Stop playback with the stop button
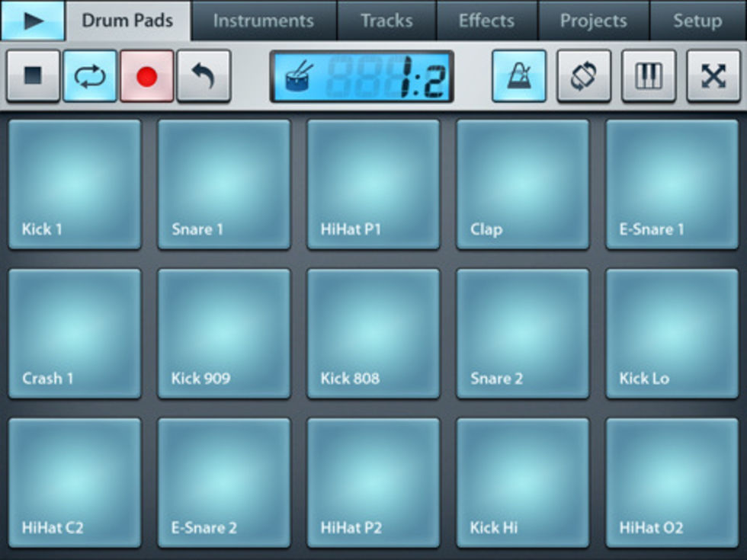747x560 pixels. pos(34,75)
